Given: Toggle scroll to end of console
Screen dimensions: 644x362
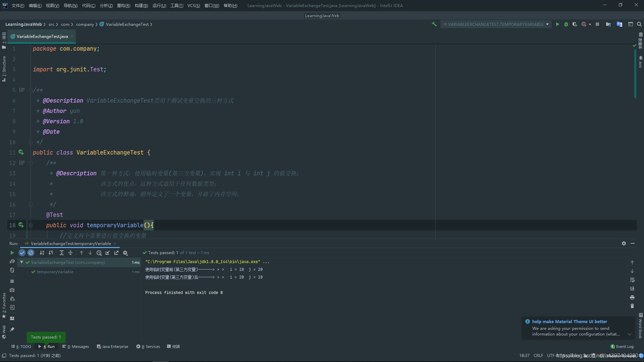Looking at the screenshot, I should [632, 289].
